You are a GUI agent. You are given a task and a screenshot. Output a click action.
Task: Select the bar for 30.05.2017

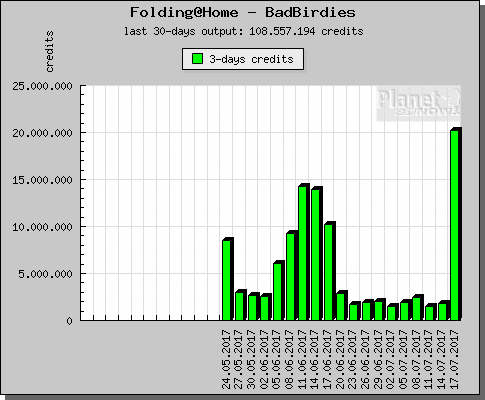point(253,307)
